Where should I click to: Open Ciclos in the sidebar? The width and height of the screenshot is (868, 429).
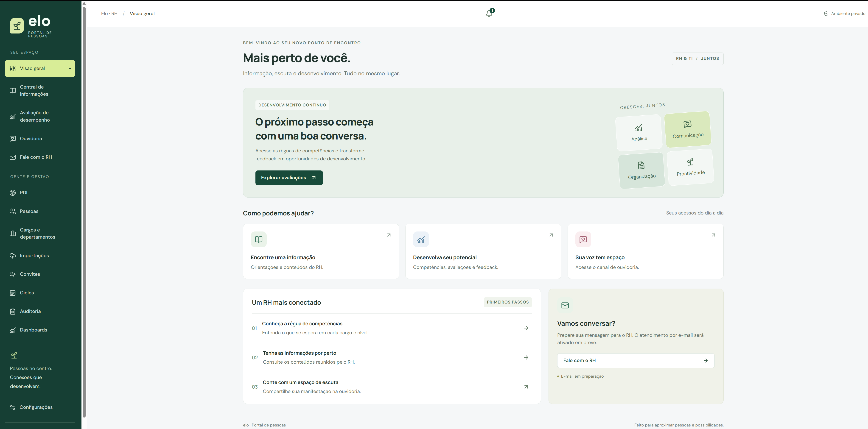[x=40, y=293]
